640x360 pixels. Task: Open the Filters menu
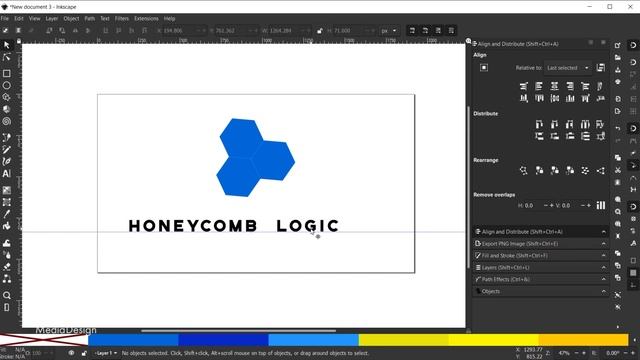(122, 18)
